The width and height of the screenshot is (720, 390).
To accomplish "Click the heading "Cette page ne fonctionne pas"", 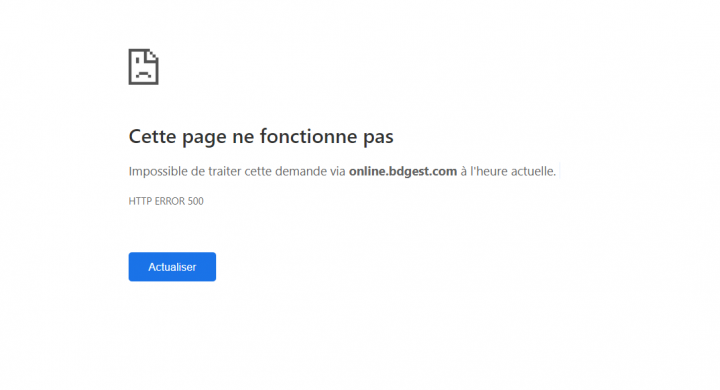I will click(x=261, y=136).
